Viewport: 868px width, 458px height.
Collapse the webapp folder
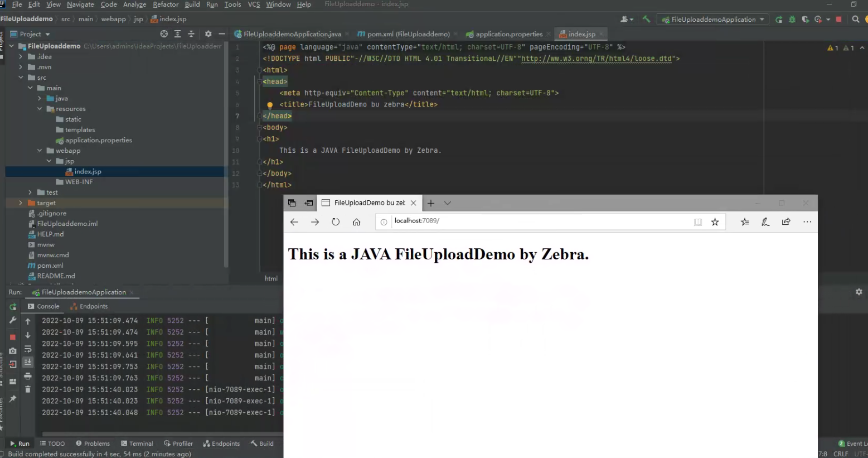point(40,151)
